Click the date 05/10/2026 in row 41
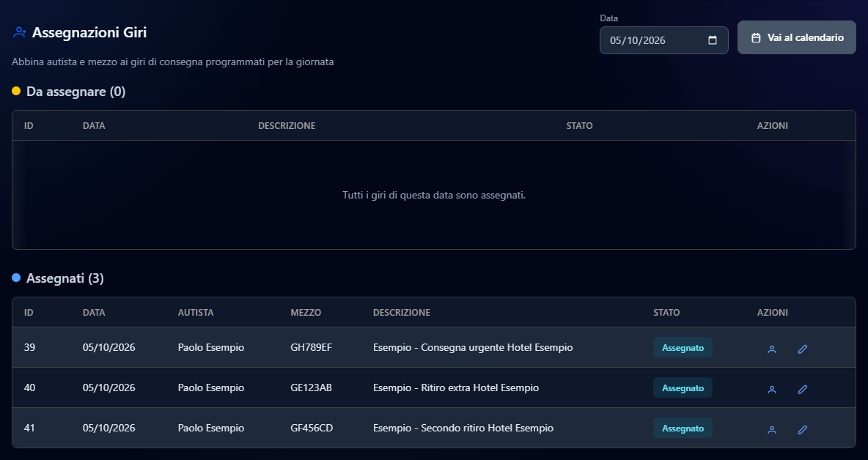Image resolution: width=868 pixels, height=460 pixels. [x=109, y=428]
